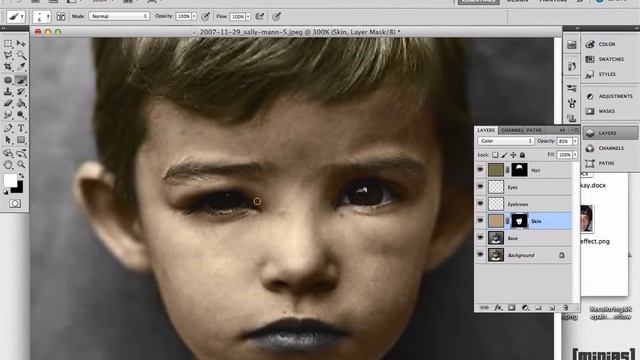The image size is (640, 360).
Task: Select the 3D Rotate tool
Action: click(8, 153)
